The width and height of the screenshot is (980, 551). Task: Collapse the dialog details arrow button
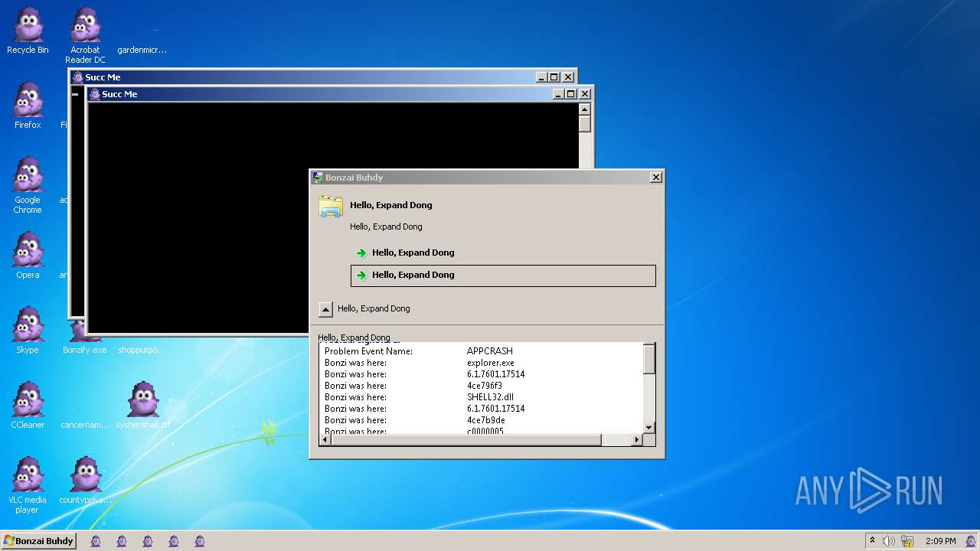point(325,309)
